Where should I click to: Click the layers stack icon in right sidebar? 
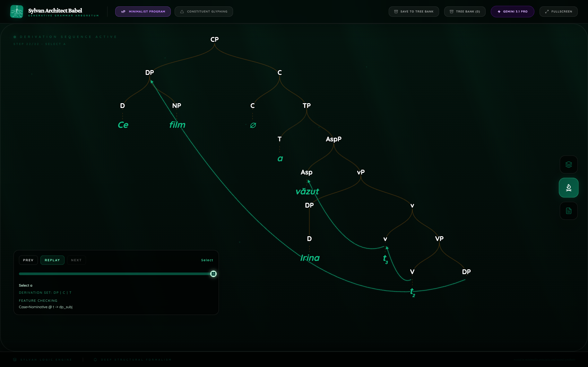(x=568, y=165)
